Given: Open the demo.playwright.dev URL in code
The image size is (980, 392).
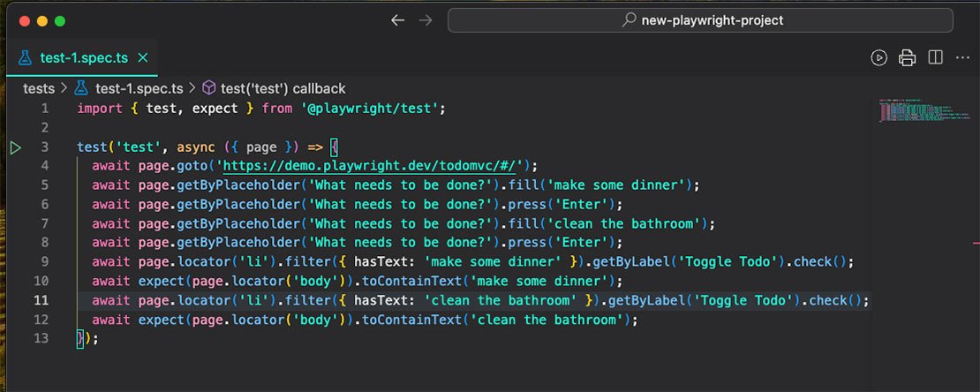Looking at the screenshot, I should [x=374, y=166].
